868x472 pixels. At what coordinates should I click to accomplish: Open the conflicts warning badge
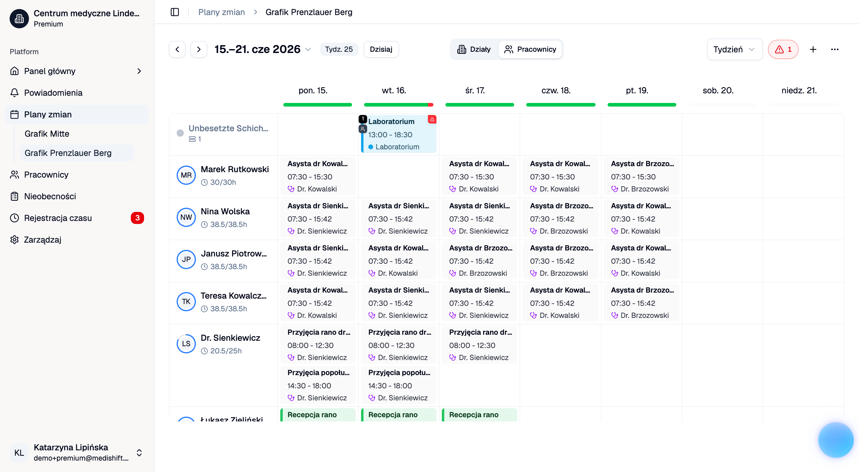click(x=783, y=49)
